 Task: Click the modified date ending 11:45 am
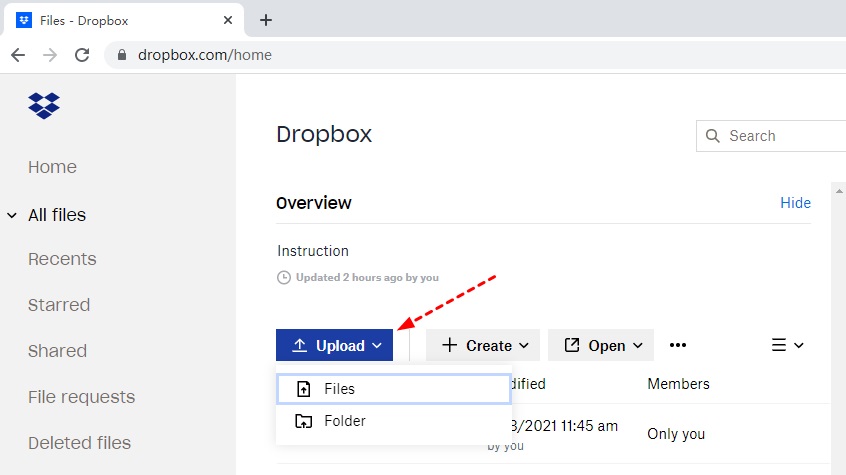(x=564, y=426)
